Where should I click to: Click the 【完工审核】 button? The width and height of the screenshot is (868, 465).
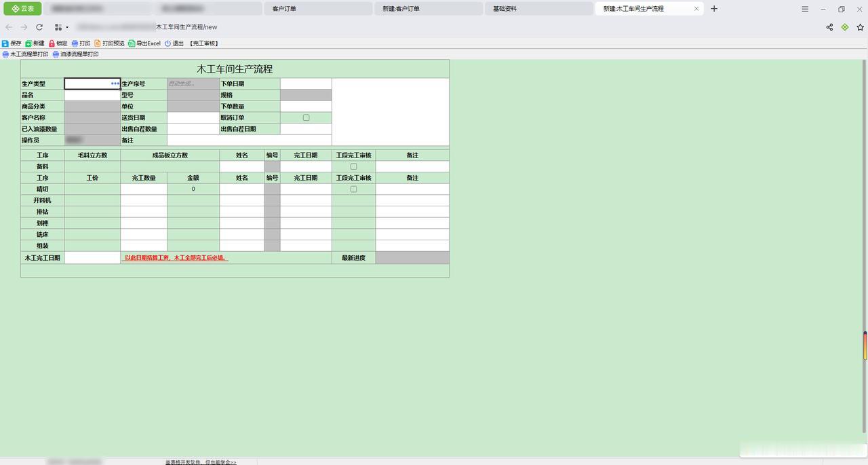point(203,43)
